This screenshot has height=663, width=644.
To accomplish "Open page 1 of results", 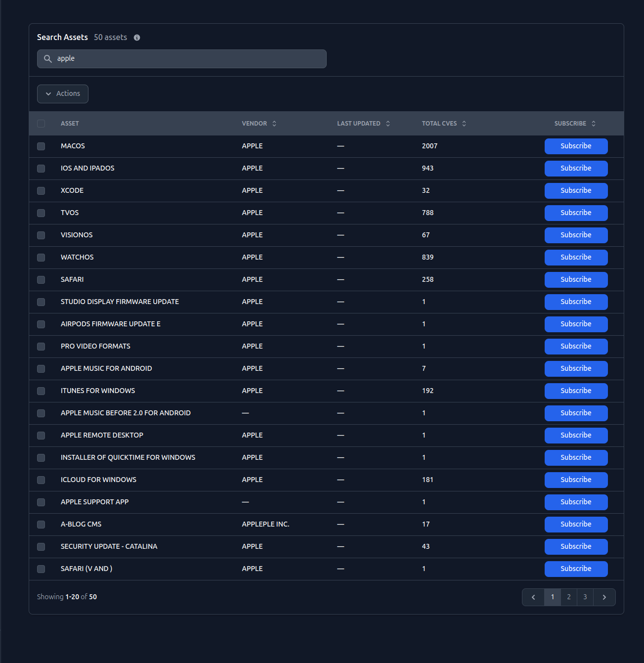I will 553,597.
